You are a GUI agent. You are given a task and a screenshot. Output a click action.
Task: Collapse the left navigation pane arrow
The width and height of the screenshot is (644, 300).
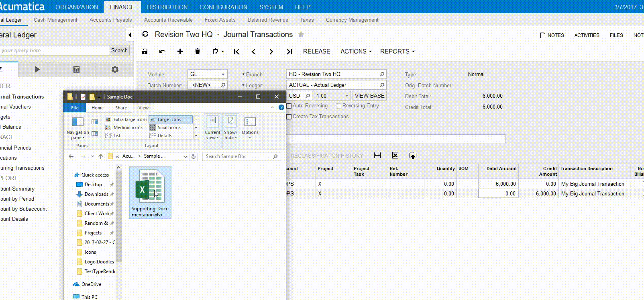(130, 35)
